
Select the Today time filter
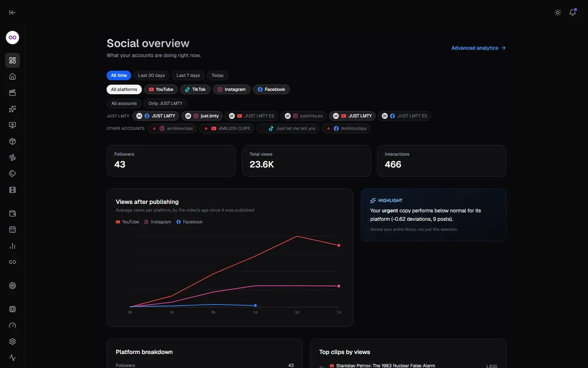(218, 76)
